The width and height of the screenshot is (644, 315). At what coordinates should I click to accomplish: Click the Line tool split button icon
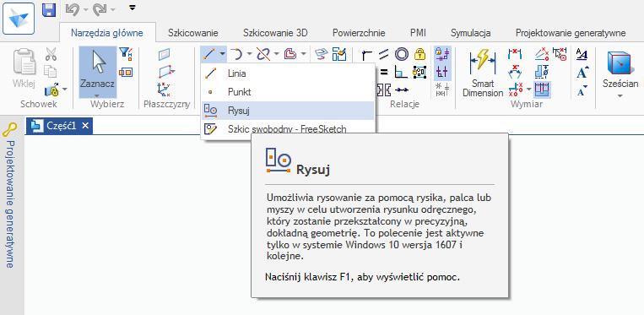pyautogui.click(x=209, y=54)
